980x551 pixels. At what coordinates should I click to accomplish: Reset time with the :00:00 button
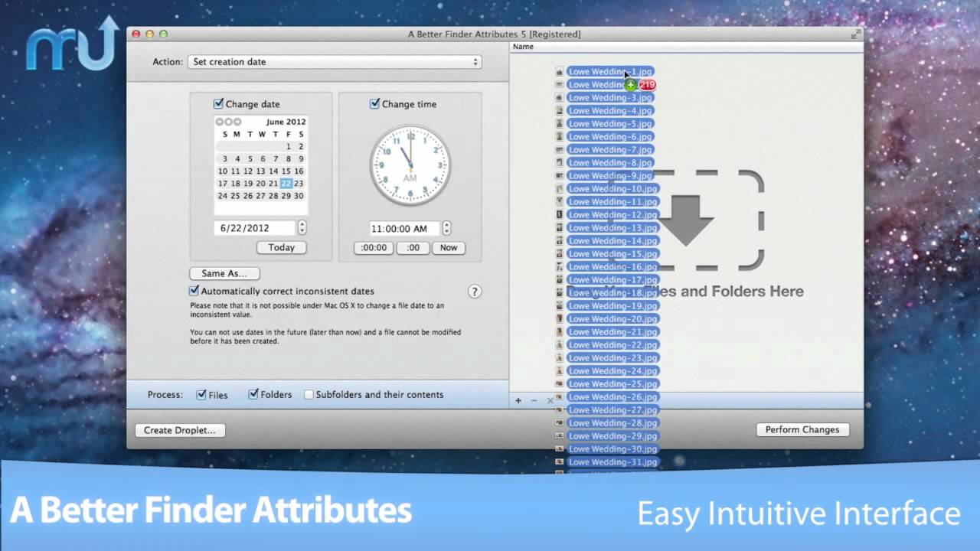(x=374, y=248)
